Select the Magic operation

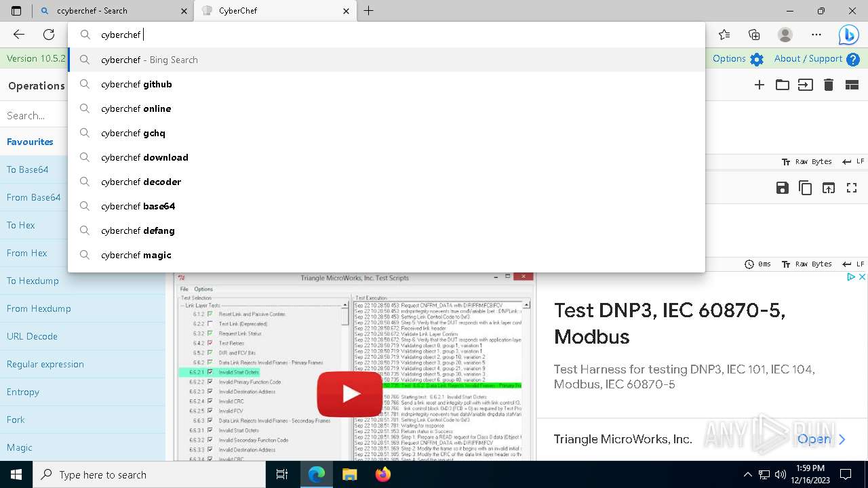tap(83, 447)
